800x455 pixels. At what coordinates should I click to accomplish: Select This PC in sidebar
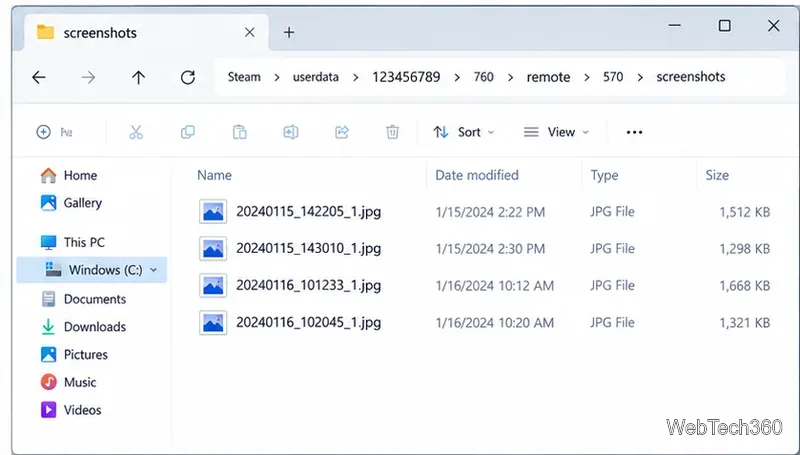[72, 242]
